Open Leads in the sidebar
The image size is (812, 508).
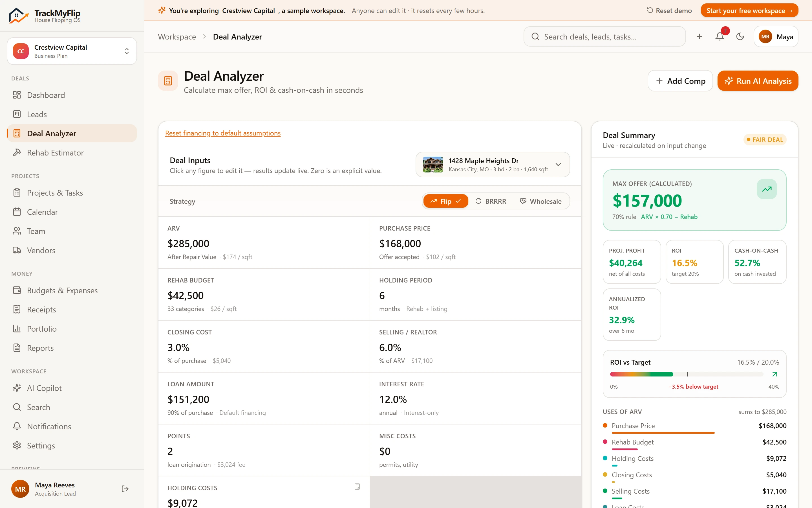pyautogui.click(x=72, y=114)
